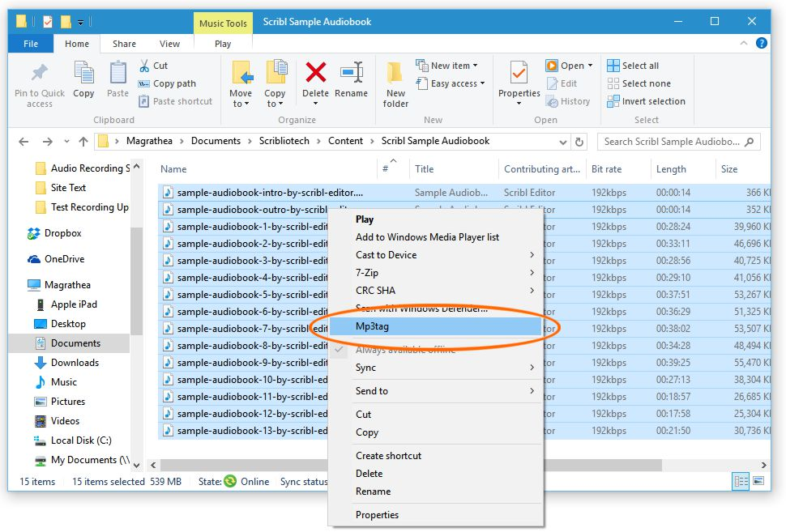786x532 pixels.
Task: Click Select all in ribbon
Action: click(633, 66)
